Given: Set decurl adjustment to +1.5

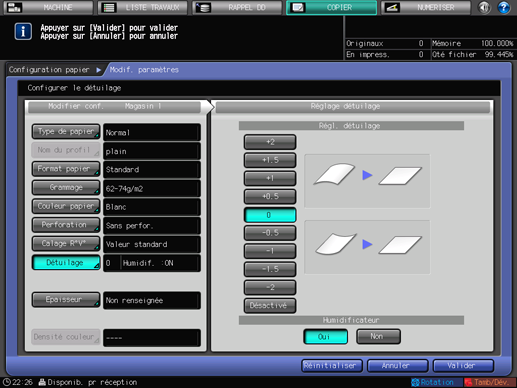Looking at the screenshot, I should (270, 160).
